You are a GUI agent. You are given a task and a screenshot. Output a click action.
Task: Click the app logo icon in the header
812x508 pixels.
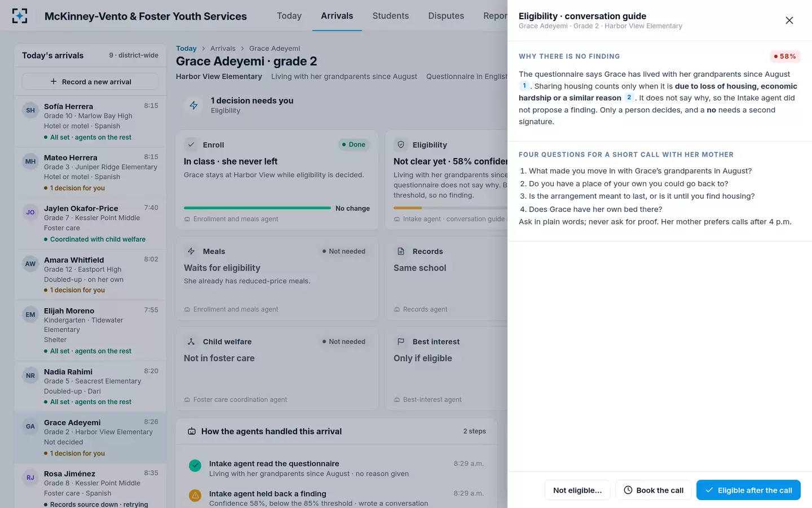20,16
